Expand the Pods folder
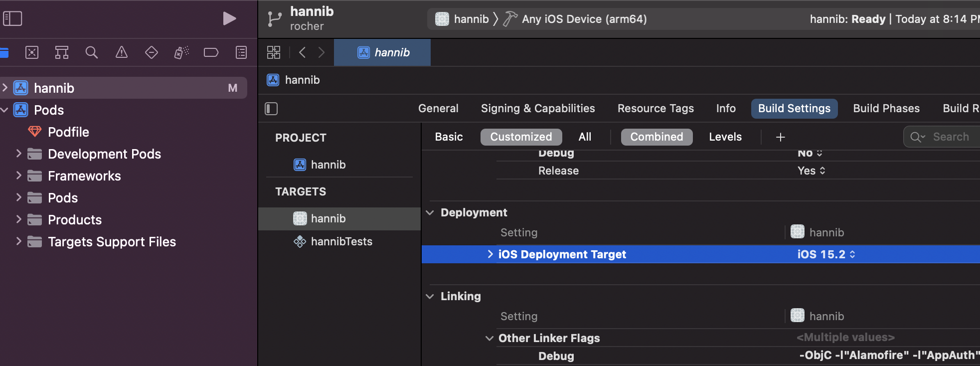Viewport: 980px width, 366px height. tap(18, 197)
